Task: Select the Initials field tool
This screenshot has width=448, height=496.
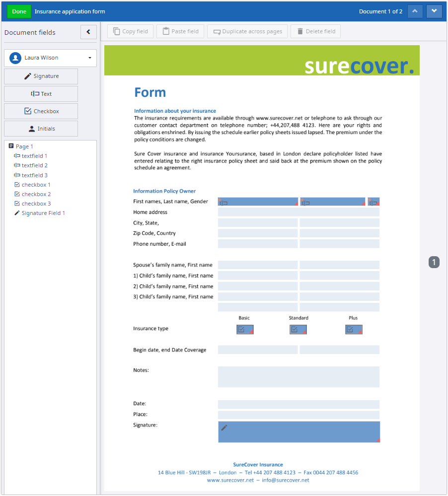Action: click(41, 128)
